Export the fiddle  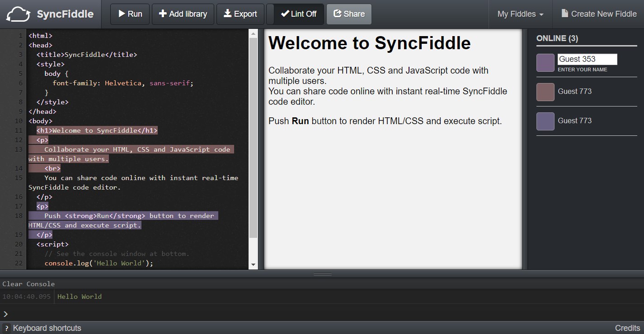240,14
